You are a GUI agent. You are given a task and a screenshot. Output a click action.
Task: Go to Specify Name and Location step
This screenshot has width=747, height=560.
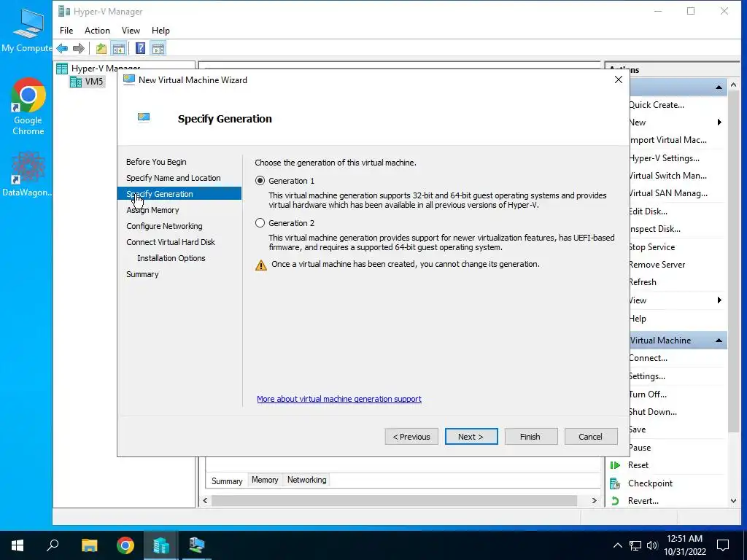174,178
